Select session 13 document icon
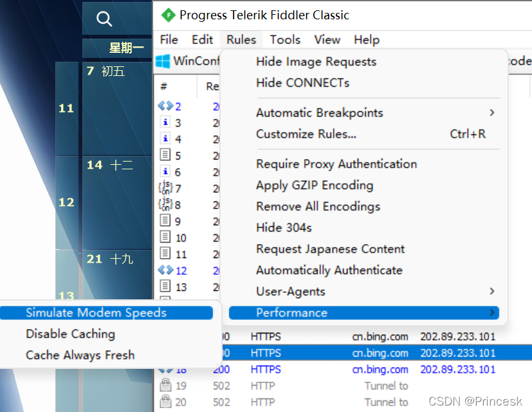This screenshot has width=532, height=412. [x=165, y=286]
